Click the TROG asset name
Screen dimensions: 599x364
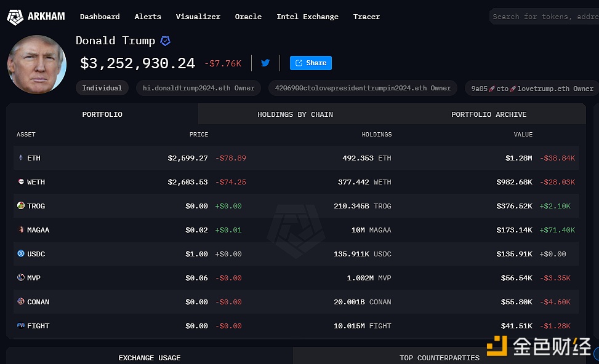[x=36, y=206]
